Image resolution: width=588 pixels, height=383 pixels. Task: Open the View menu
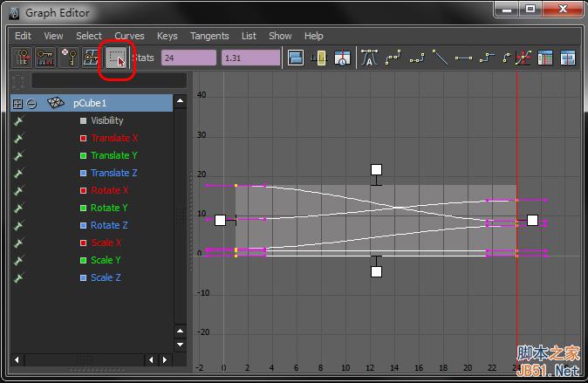53,36
